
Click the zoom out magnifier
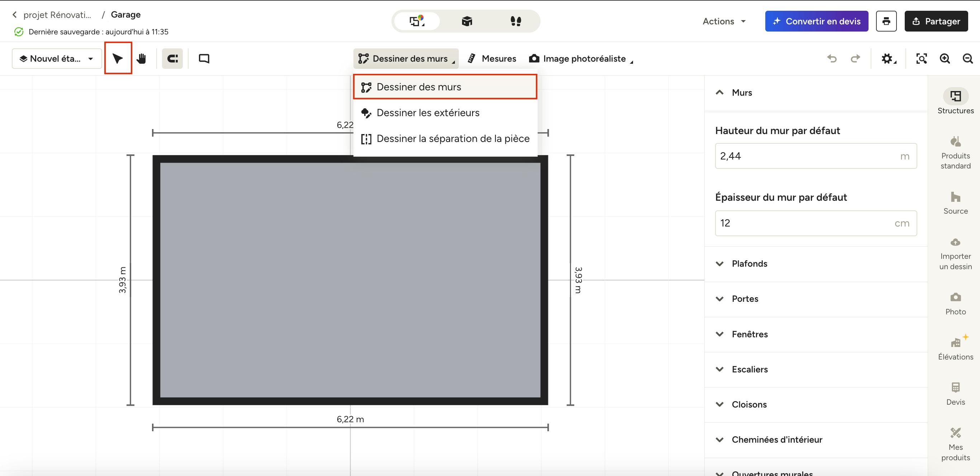tap(968, 58)
